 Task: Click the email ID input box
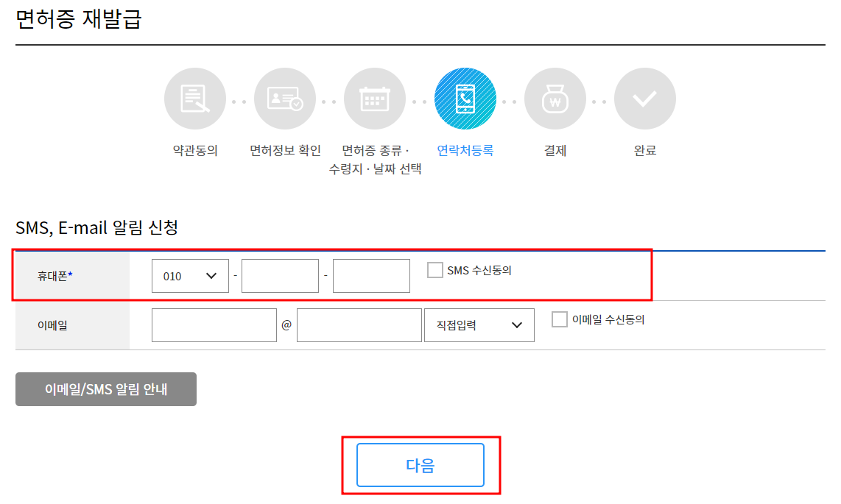click(x=214, y=324)
